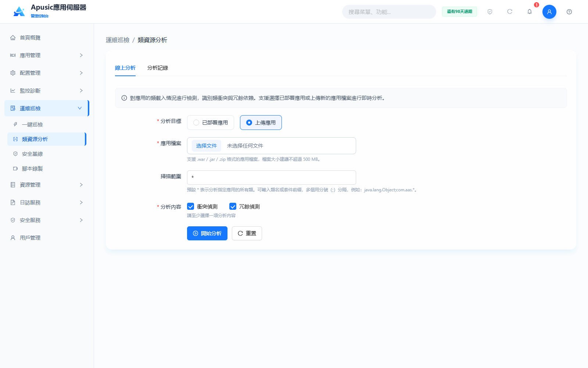Click the 日誌服務 document icon

pyautogui.click(x=13, y=202)
